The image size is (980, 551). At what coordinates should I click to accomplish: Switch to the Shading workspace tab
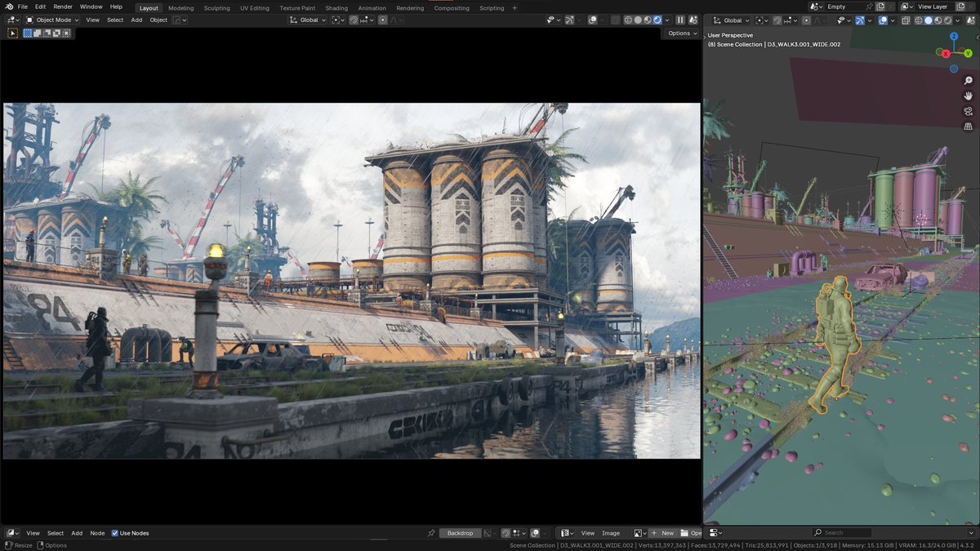(336, 7)
